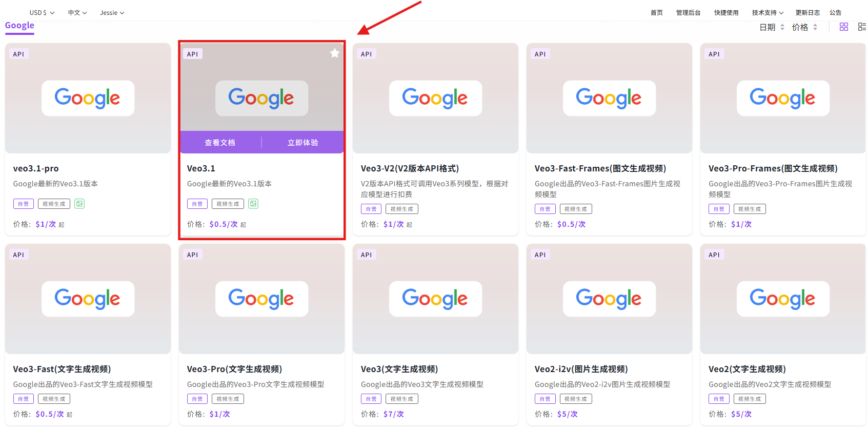The width and height of the screenshot is (868, 428).
Task: Expand the 技术支持 menu
Action: [x=768, y=12]
